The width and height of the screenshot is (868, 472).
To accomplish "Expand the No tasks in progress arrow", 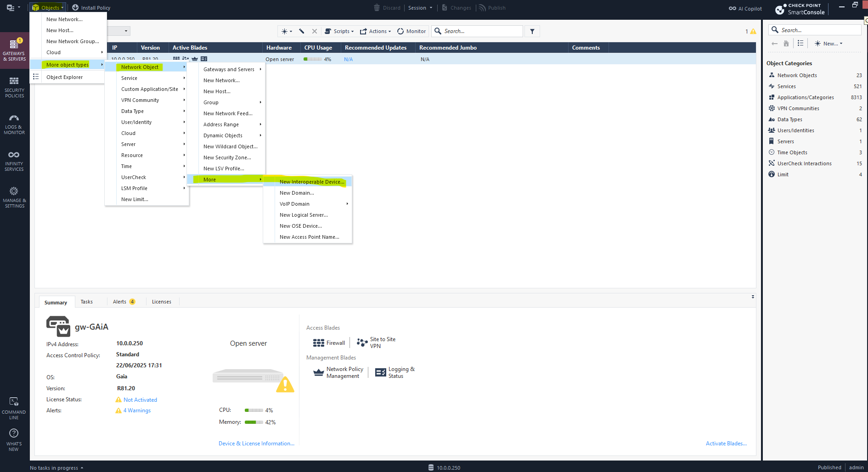I will (82, 468).
